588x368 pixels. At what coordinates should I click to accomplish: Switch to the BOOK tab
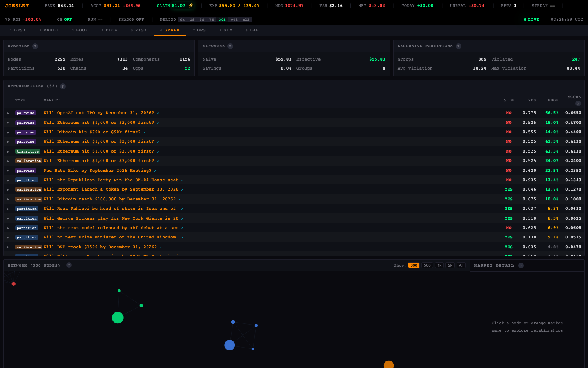pyautogui.click(x=80, y=30)
